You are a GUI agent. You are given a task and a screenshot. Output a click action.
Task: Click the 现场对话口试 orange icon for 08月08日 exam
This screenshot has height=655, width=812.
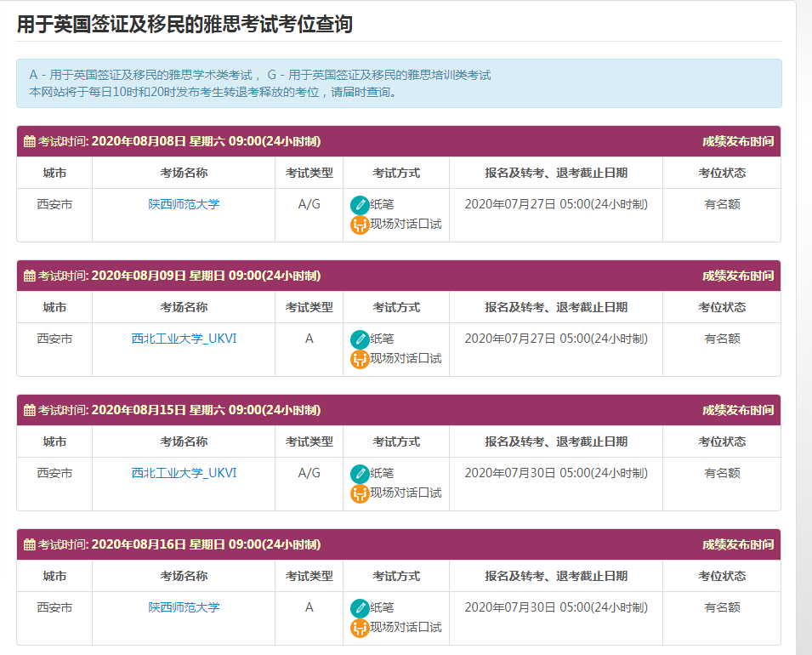[360, 225]
